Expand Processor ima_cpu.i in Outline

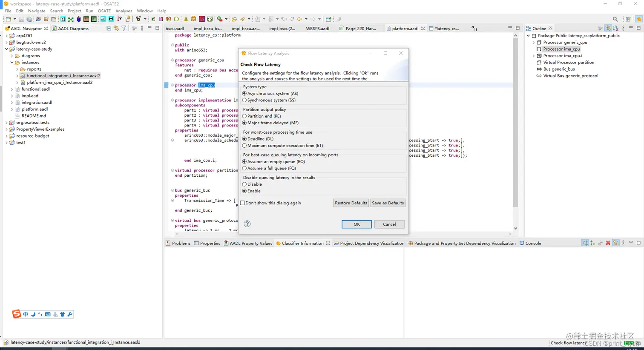pos(534,56)
